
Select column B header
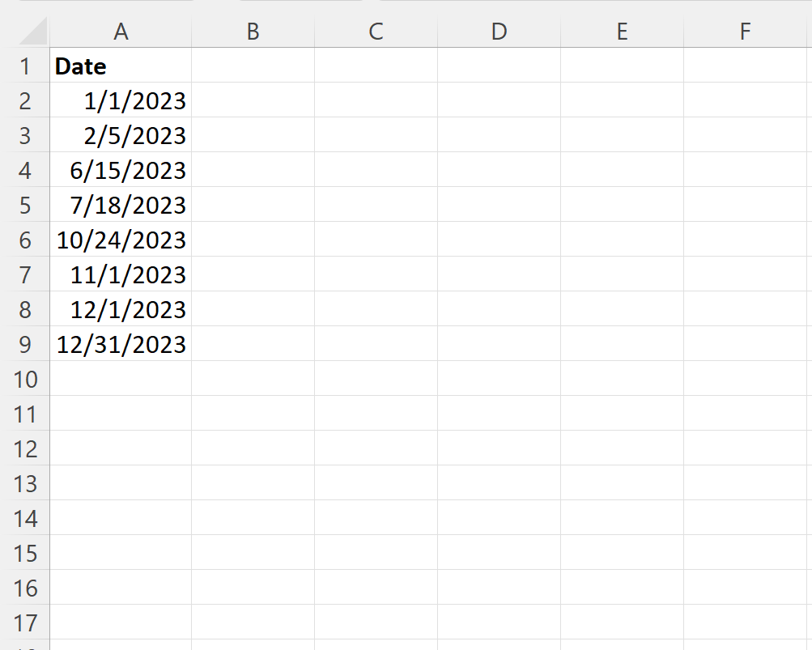(253, 32)
